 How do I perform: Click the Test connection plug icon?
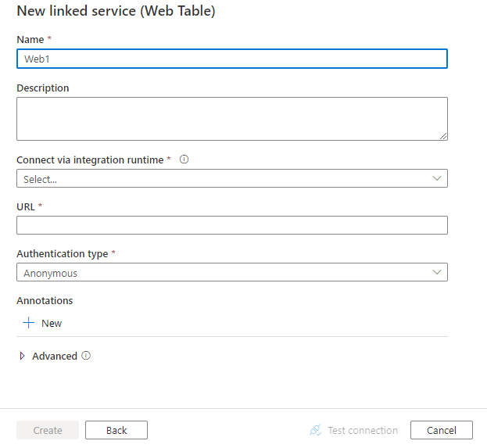click(316, 430)
